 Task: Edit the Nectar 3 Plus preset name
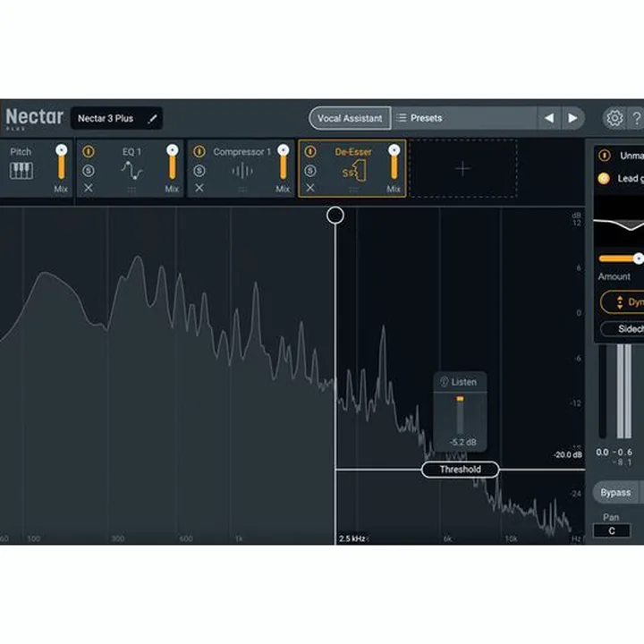(x=152, y=119)
